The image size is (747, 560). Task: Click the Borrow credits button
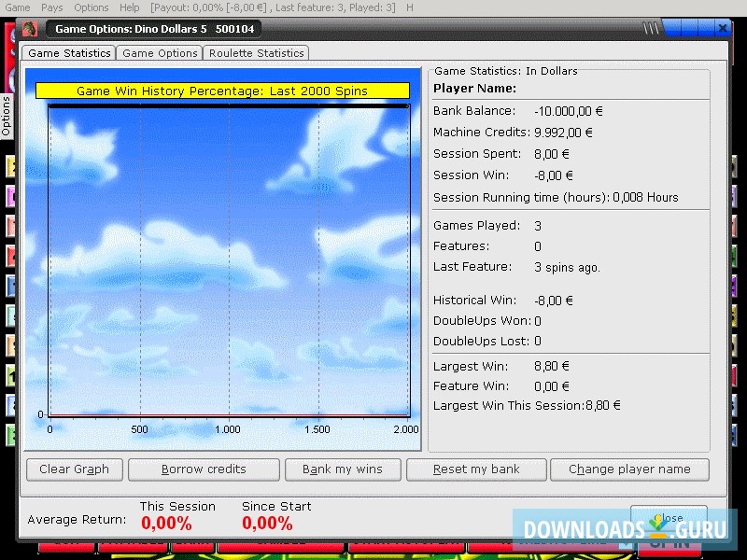pyautogui.click(x=204, y=469)
